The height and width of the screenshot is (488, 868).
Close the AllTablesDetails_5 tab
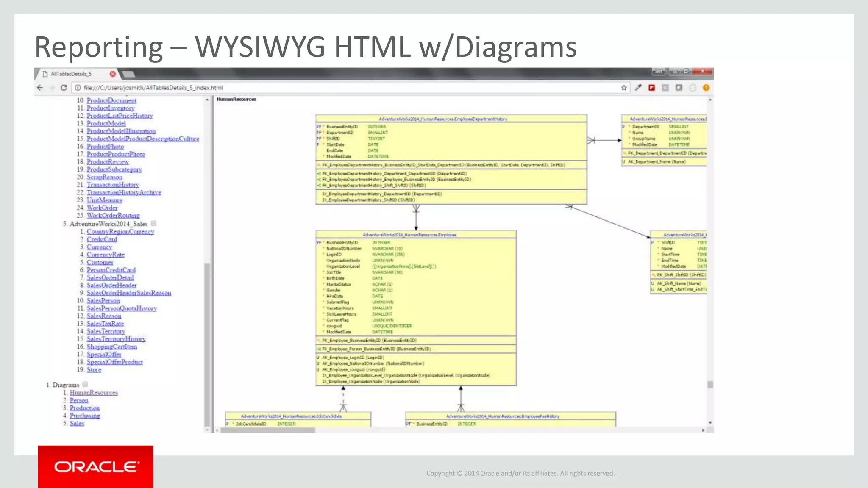point(113,74)
